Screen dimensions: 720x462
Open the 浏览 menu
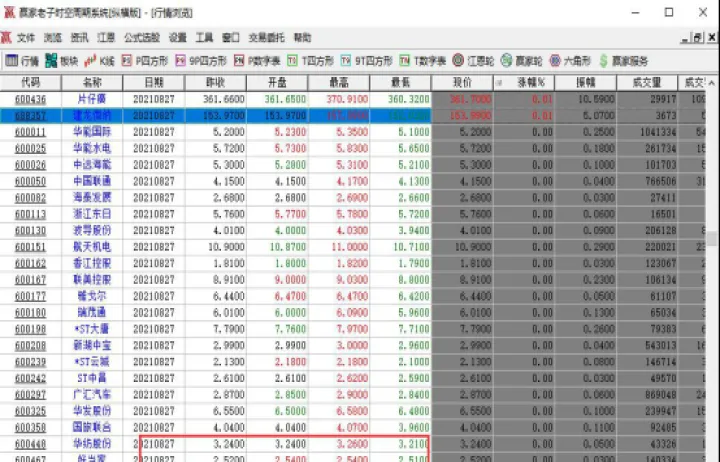[x=52, y=38]
